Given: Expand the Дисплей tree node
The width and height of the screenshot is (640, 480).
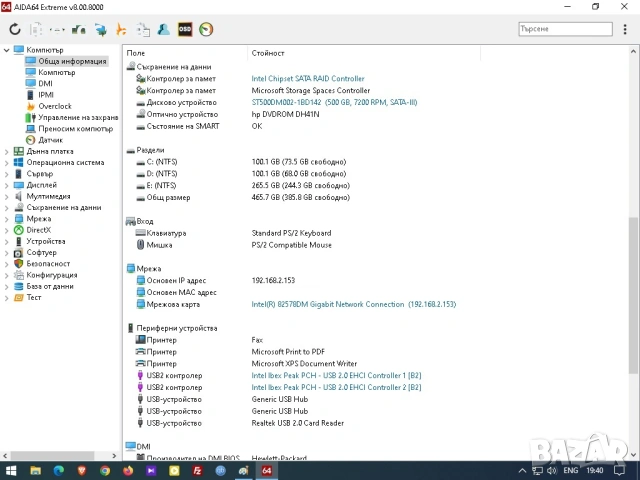Looking at the screenshot, I should [6, 185].
